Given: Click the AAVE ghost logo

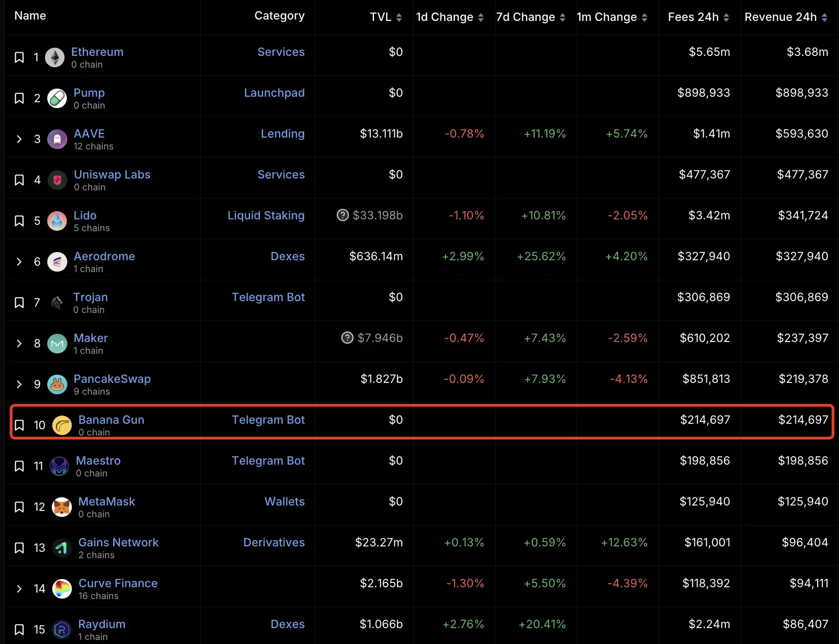Looking at the screenshot, I should (x=57, y=139).
